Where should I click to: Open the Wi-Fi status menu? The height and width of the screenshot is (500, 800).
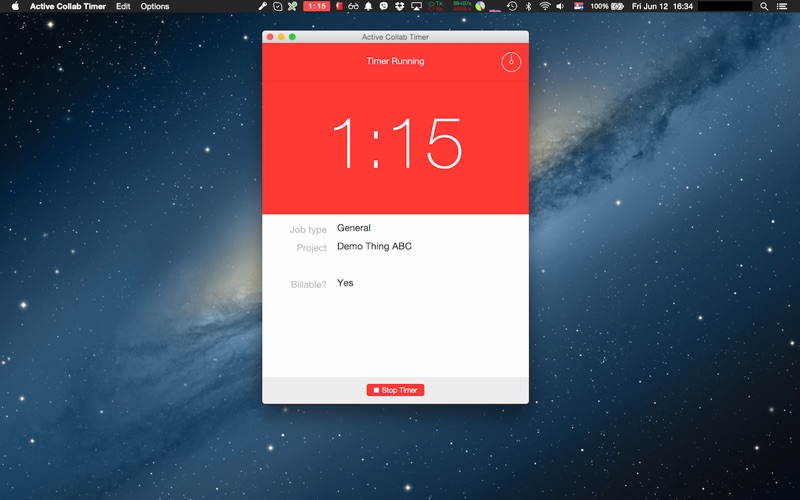(545, 6)
